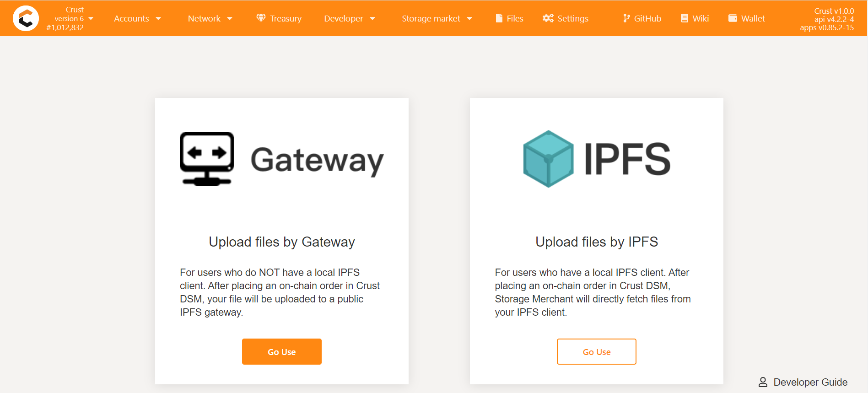Expand the Storage market dropdown arrow
868x393 pixels.
(x=469, y=19)
